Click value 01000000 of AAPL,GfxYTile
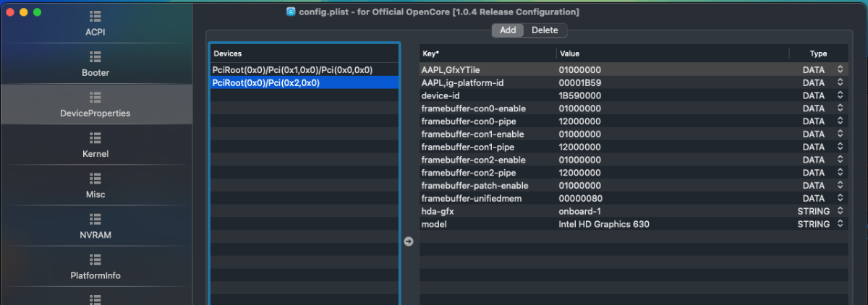 click(579, 70)
